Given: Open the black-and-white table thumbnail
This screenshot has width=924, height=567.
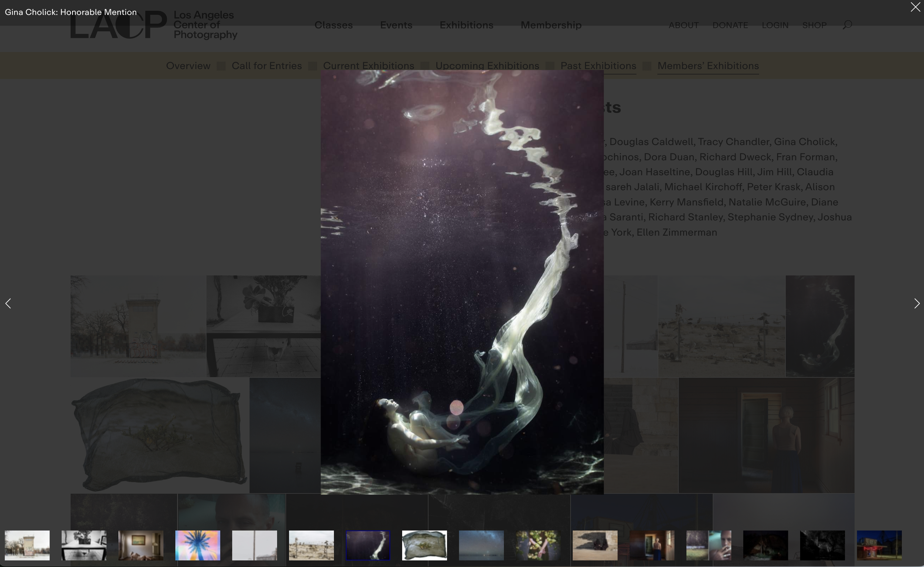Looking at the screenshot, I should (x=84, y=545).
